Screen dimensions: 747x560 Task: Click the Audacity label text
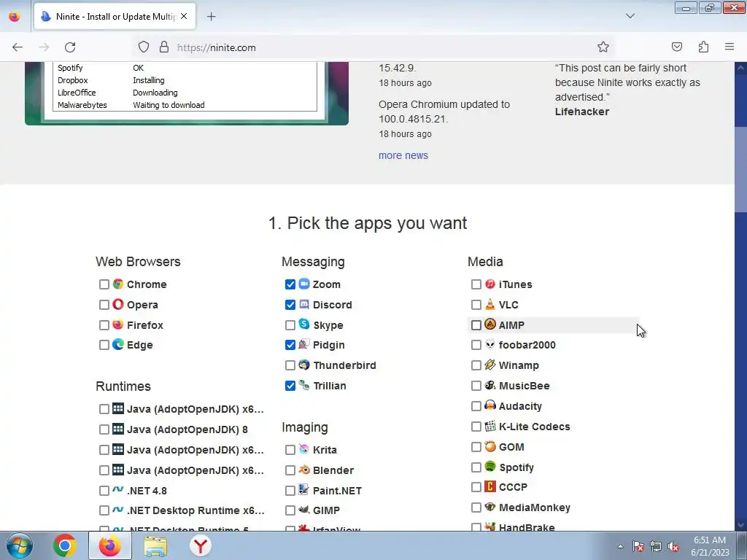(520, 406)
